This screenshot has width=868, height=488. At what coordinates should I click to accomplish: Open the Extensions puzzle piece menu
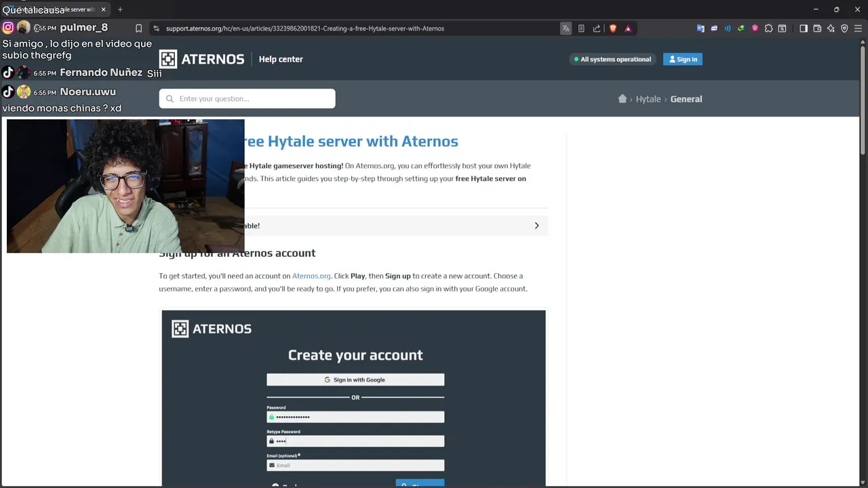(768, 28)
